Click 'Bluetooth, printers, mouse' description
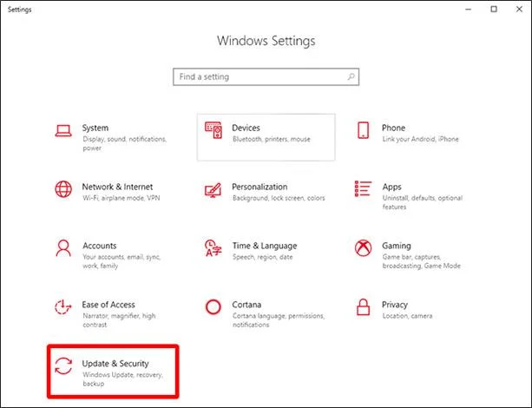The height and width of the screenshot is (408, 532). pos(272,139)
